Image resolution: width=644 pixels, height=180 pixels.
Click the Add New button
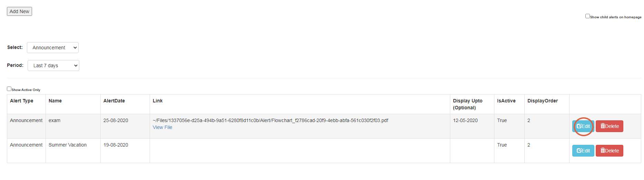19,11
